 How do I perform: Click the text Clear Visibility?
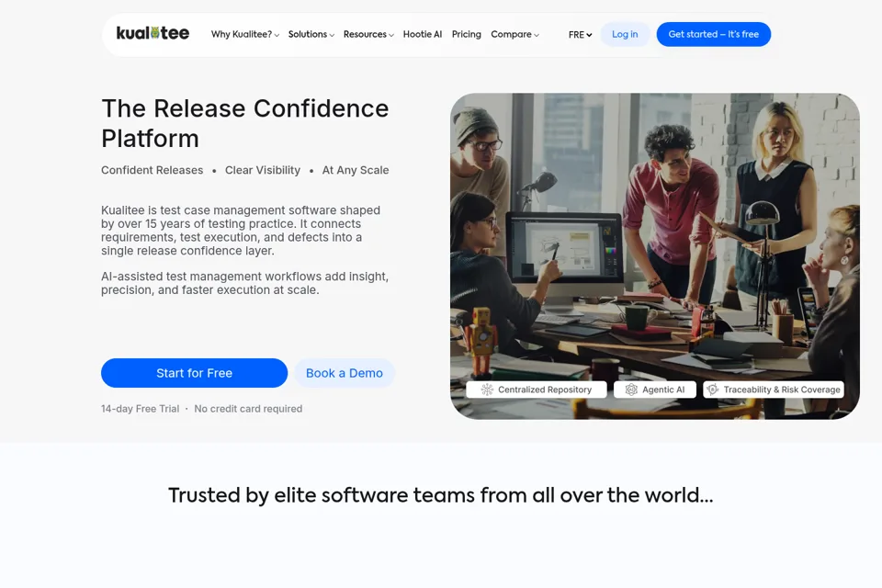click(x=263, y=170)
